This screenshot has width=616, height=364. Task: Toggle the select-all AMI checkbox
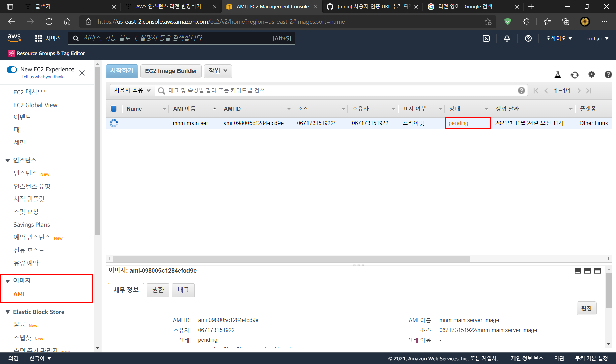click(x=114, y=109)
